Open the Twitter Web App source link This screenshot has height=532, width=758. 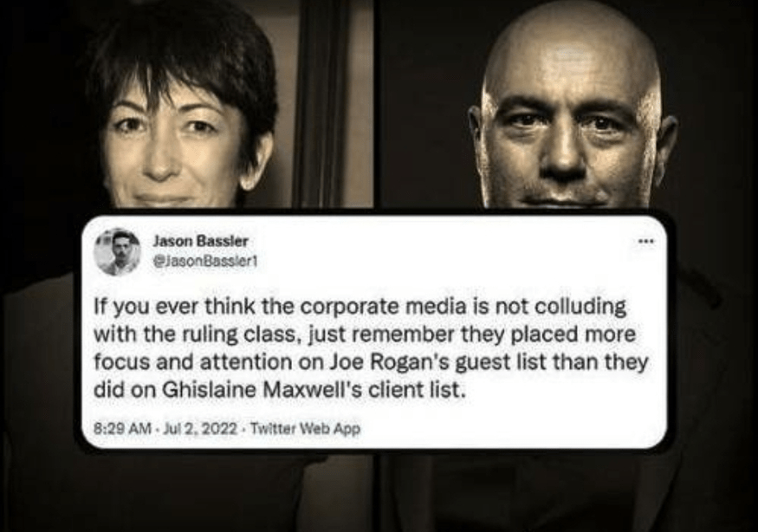pyautogui.click(x=307, y=429)
